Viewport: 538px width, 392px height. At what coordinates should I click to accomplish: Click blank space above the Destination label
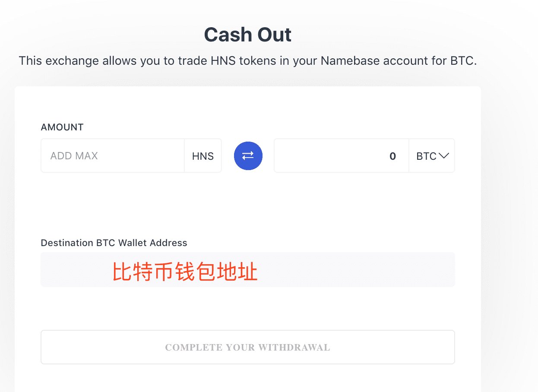[x=248, y=207]
